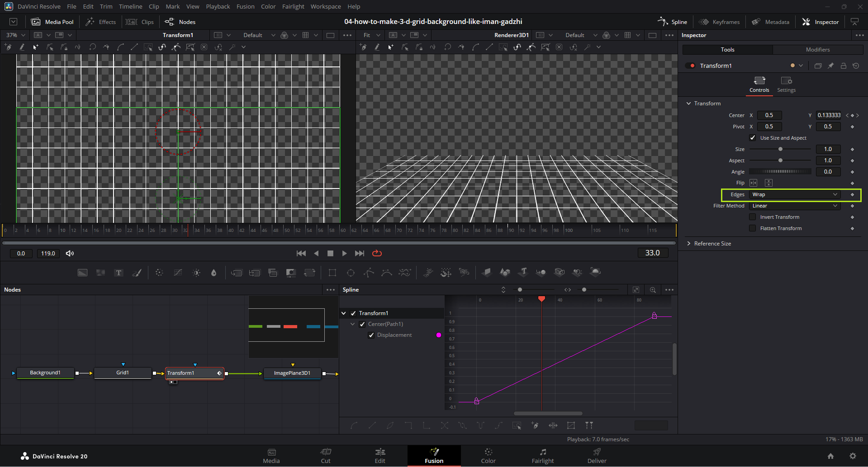Viewport: 868px width, 467px height.
Task: Open the Fusion menu
Action: 245,6
